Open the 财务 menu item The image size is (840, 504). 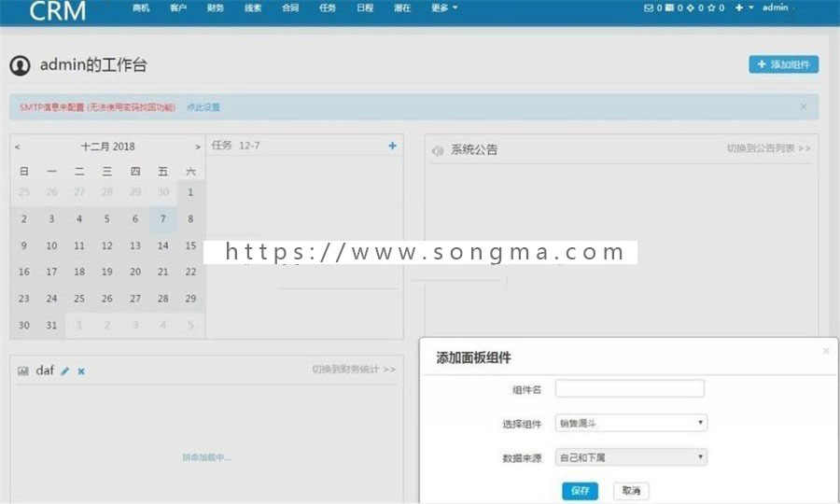point(216,7)
